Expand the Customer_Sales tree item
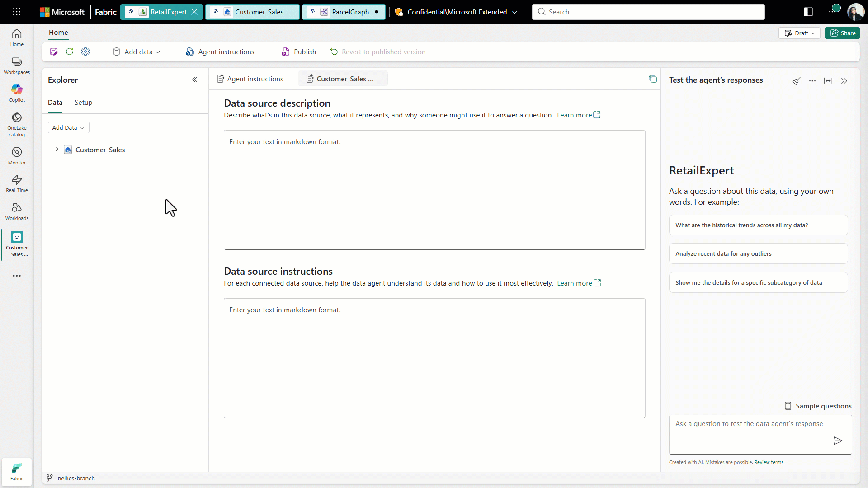868x488 pixels. [x=57, y=149]
